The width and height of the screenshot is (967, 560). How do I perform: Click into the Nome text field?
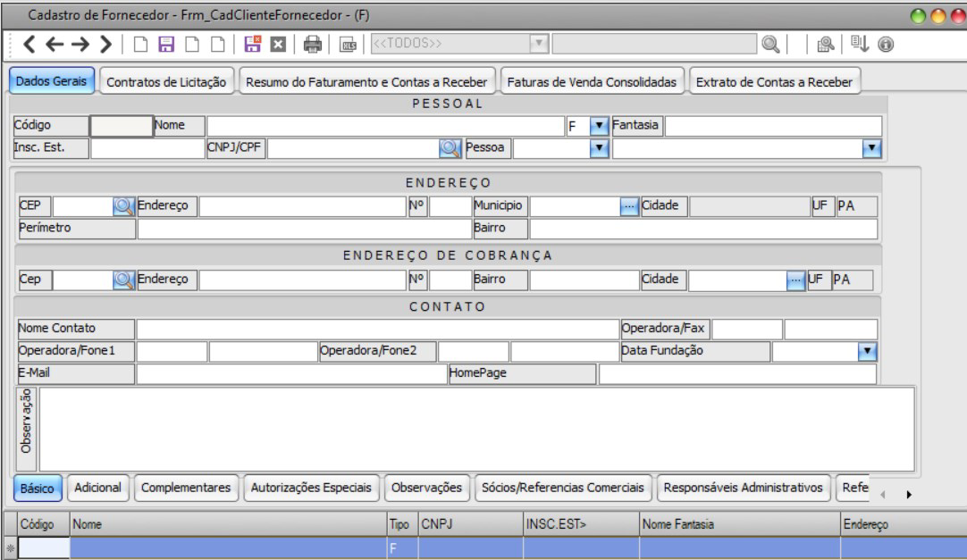(385, 126)
